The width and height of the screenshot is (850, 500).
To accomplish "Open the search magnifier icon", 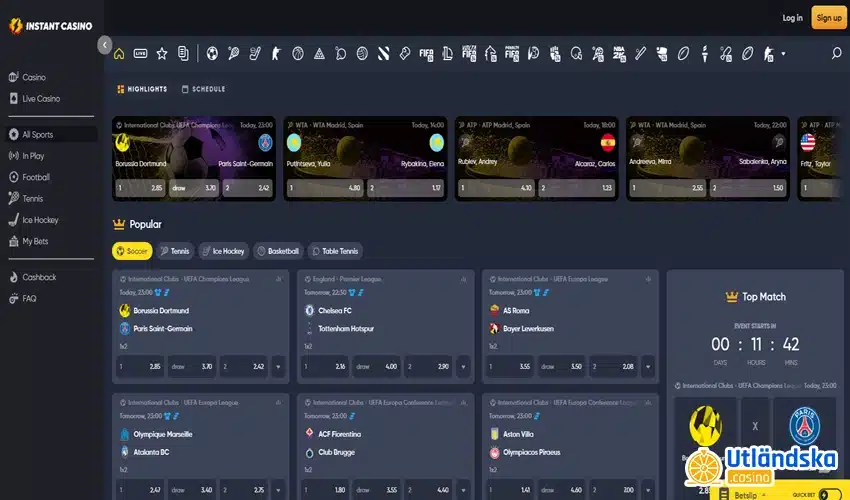I will click(836, 53).
